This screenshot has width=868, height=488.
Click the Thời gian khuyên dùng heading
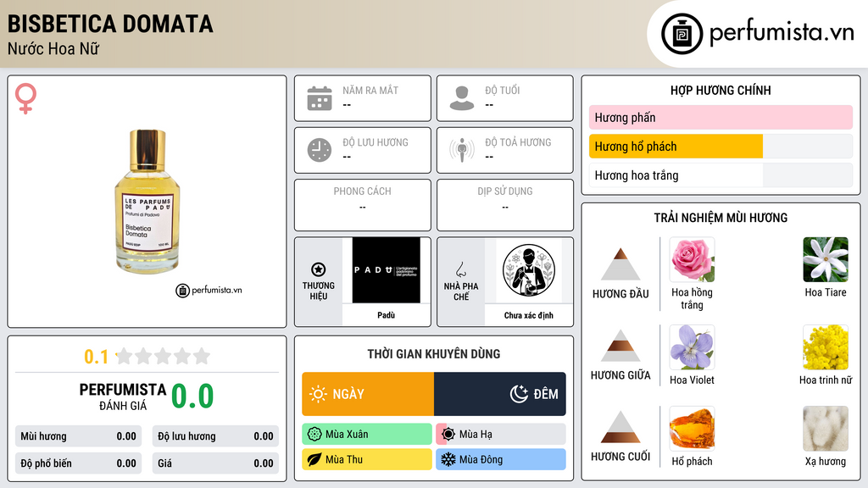[434, 354]
